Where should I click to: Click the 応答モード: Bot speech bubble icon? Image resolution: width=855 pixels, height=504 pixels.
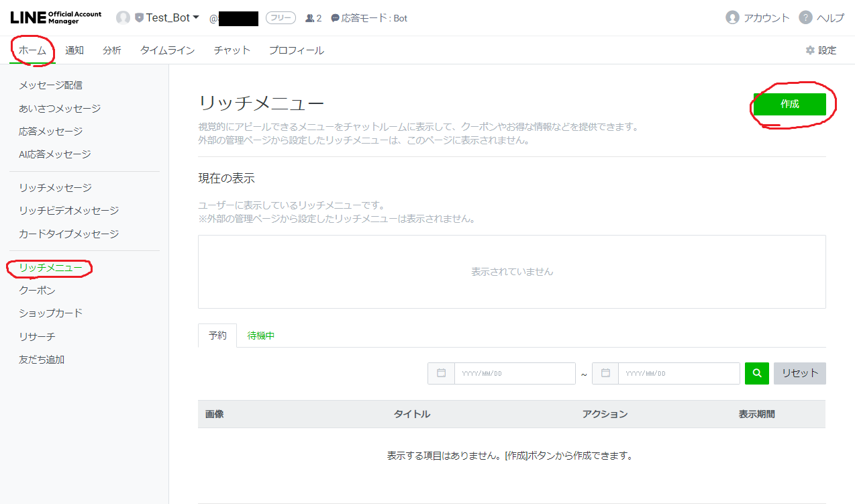(x=334, y=18)
